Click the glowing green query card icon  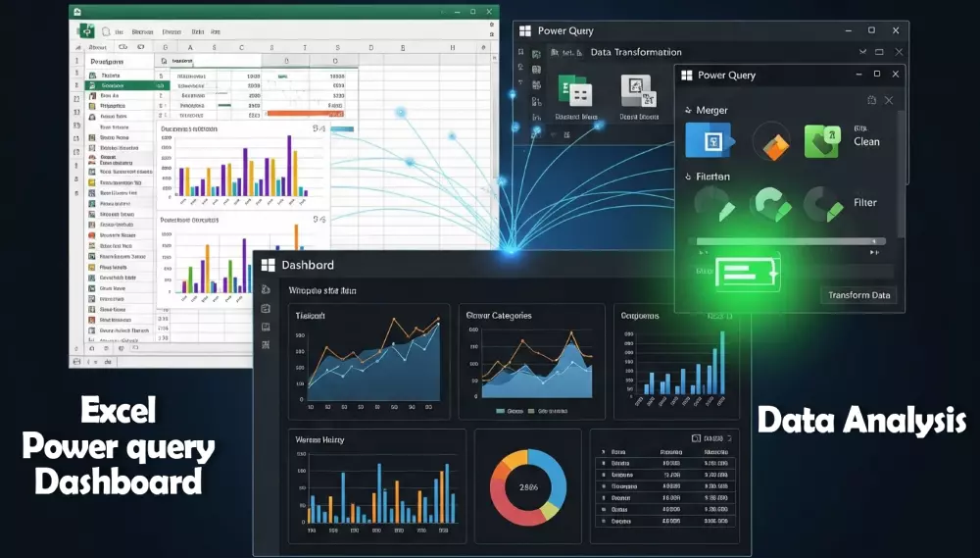[747, 274]
